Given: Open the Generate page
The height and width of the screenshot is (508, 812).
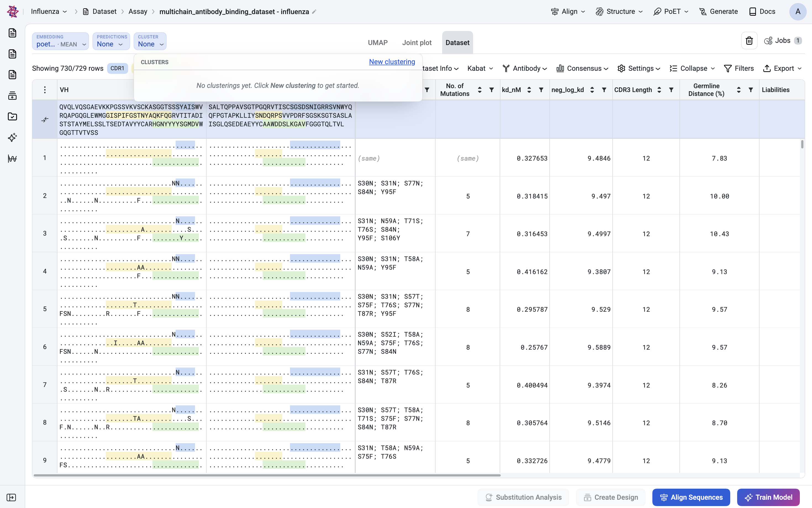Looking at the screenshot, I should (x=719, y=11).
